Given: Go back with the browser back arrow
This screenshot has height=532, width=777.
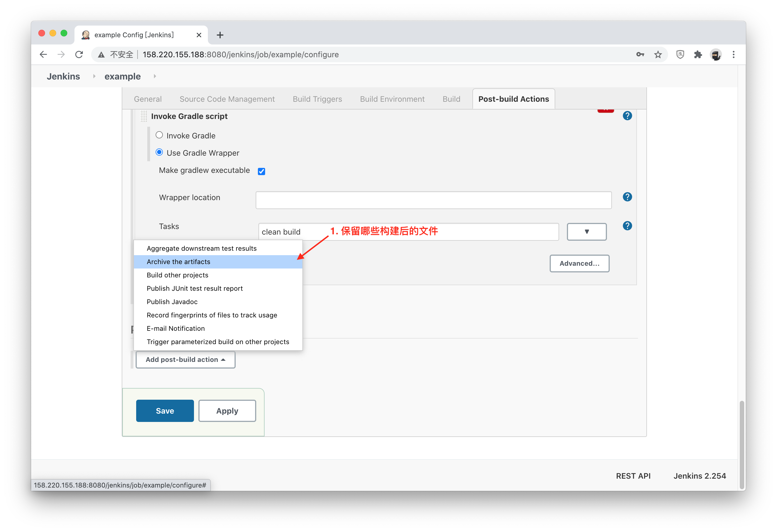Looking at the screenshot, I should point(43,54).
